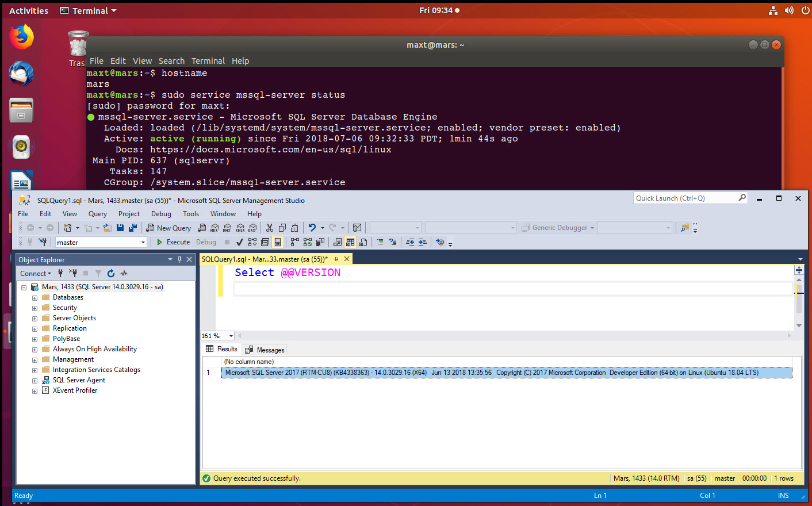This screenshot has width=812, height=506.
Task: Open the Connect dropdown in Object Explorer
Action: (36, 274)
